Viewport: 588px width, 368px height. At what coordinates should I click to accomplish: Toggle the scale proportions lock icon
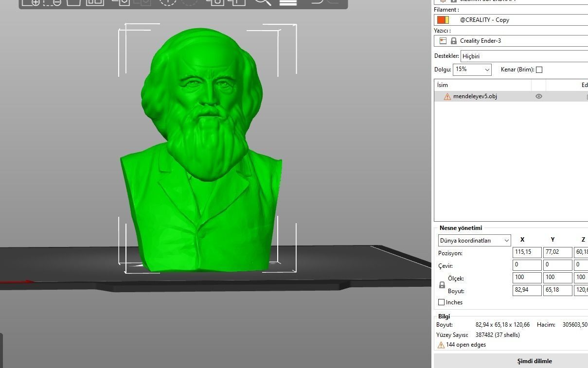tap(442, 285)
